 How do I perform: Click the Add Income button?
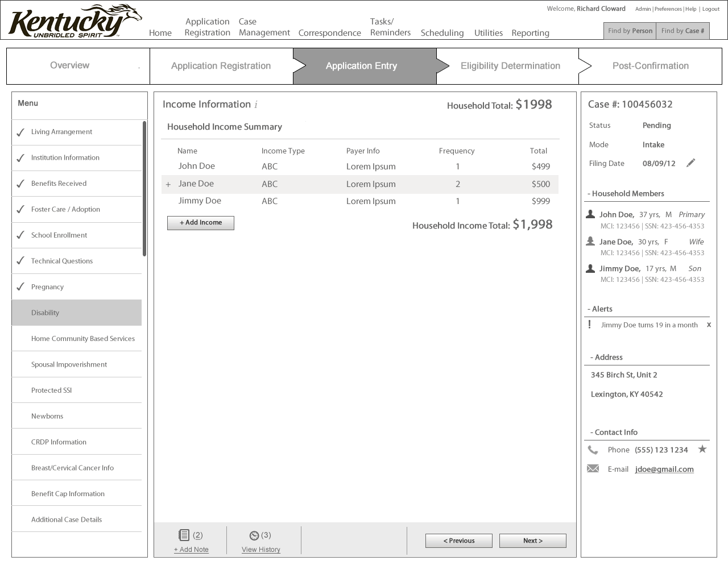201,223
